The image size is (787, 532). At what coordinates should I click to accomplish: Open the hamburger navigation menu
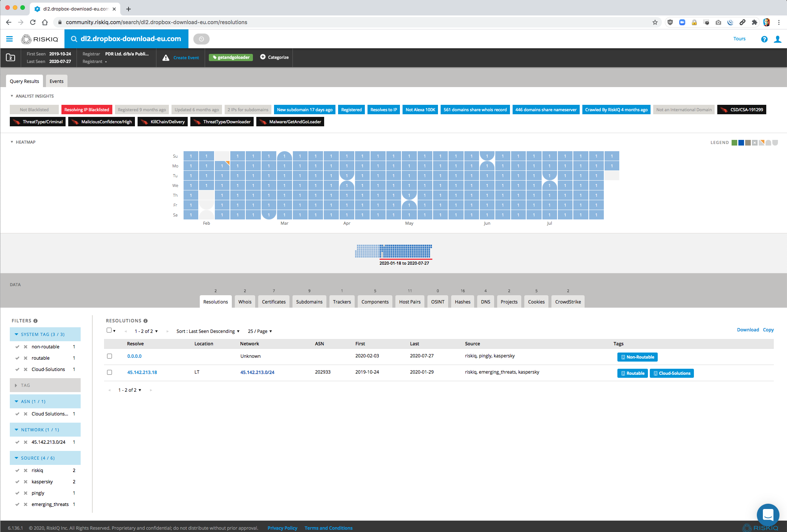(9, 39)
